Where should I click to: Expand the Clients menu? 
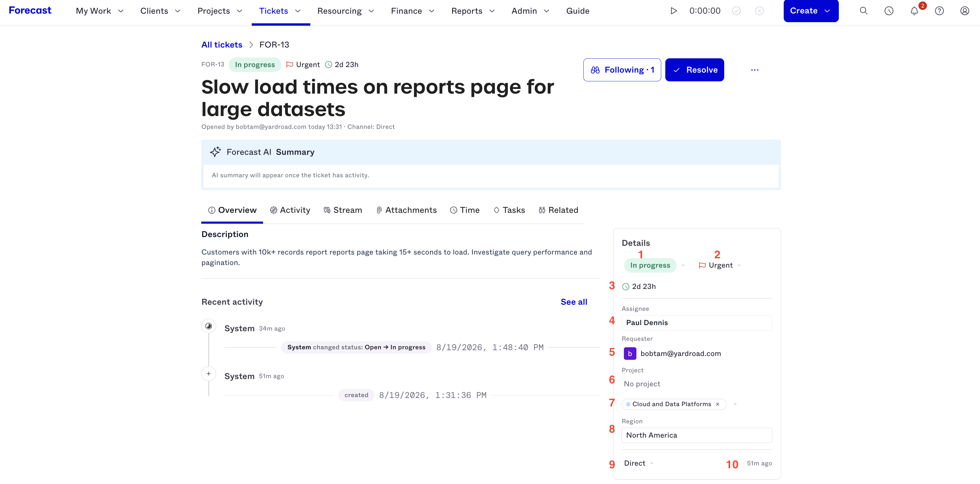(x=160, y=11)
